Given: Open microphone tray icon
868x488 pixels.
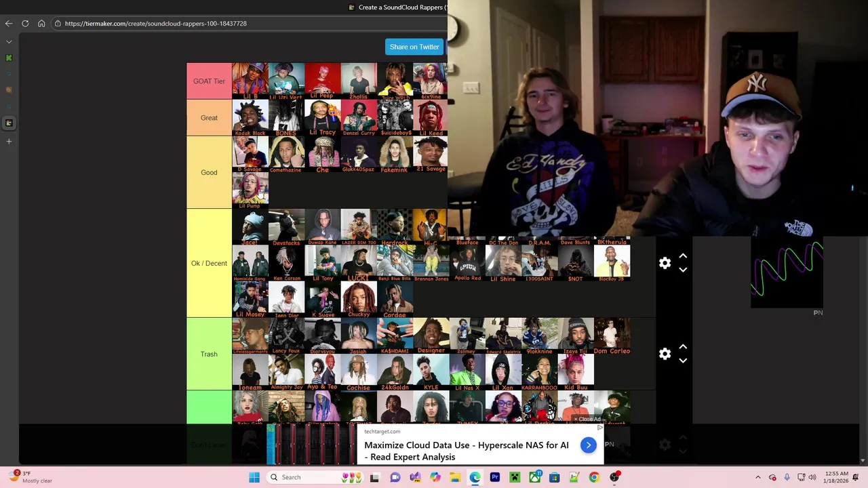Looking at the screenshot, I should click(x=787, y=477).
